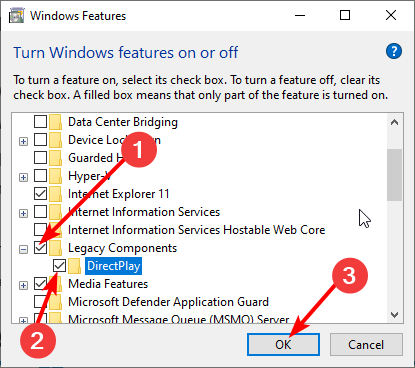Collapse the Legacy Components tree node
The image size is (415, 368).
click(23, 249)
